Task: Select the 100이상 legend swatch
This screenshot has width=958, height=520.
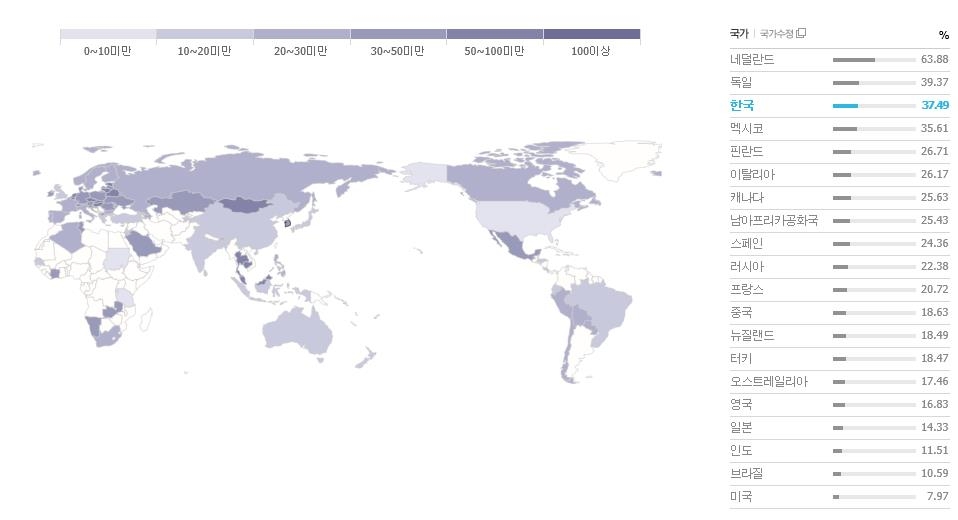Action: 591,35
